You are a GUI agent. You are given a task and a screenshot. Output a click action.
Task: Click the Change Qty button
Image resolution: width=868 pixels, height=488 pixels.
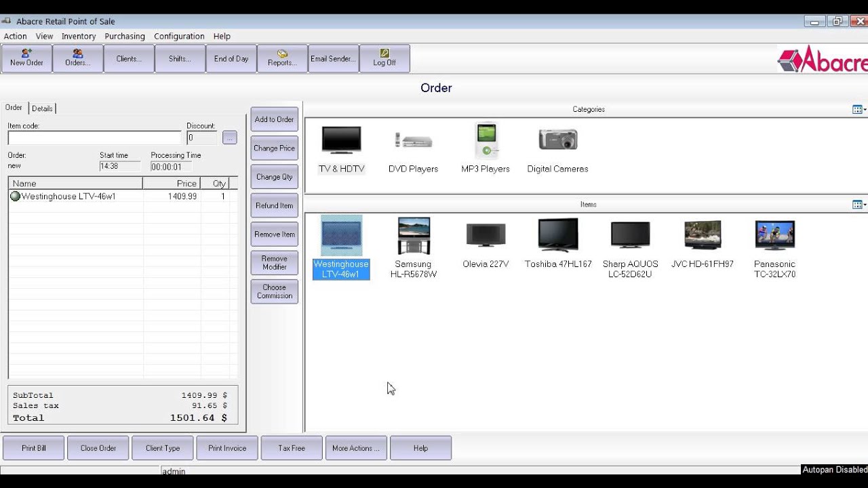275,177
